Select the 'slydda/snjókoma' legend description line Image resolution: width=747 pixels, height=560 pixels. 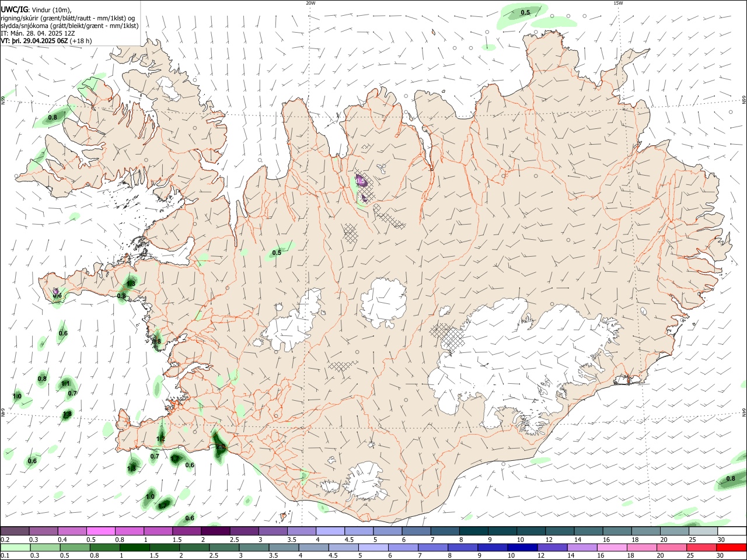point(69,26)
